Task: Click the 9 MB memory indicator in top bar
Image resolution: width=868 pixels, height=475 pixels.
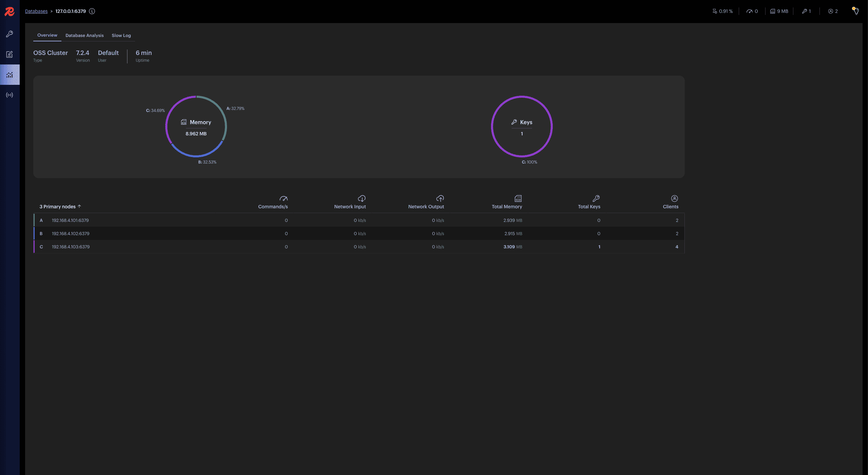Action: tap(779, 11)
